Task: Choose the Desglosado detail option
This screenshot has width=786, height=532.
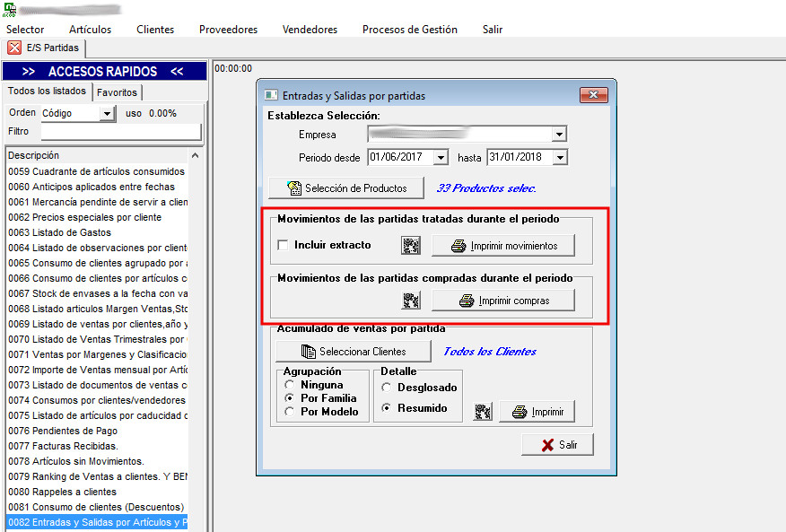Action: [386, 387]
